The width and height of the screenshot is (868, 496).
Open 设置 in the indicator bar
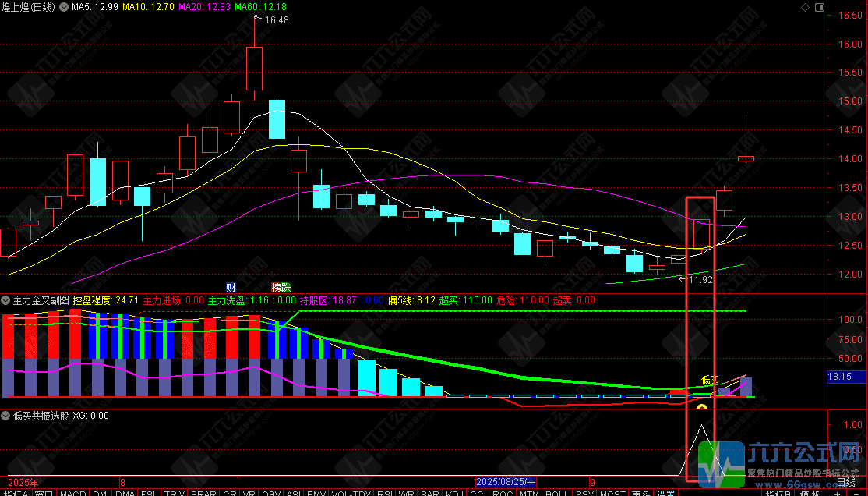point(665,493)
